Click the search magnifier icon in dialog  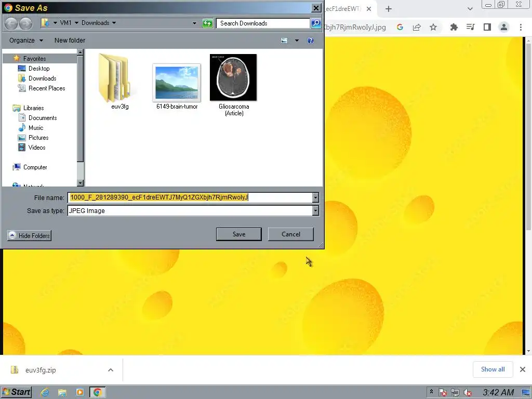[316, 23]
